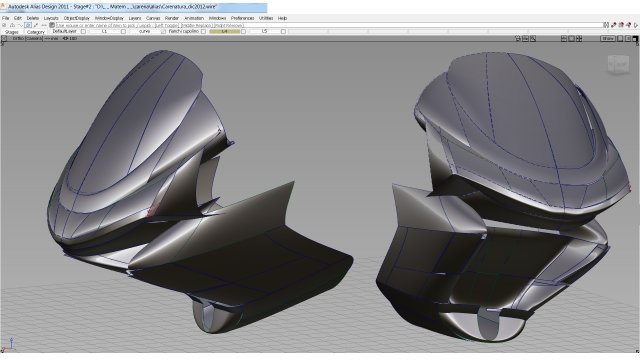This screenshot has width=640, height=360.
Task: Select layer L1 in layer bar
Action: click(x=104, y=31)
